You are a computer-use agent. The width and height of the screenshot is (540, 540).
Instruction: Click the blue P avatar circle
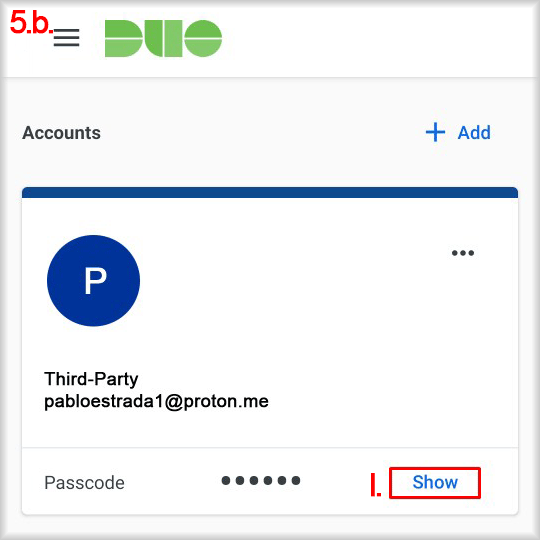[x=93, y=281]
